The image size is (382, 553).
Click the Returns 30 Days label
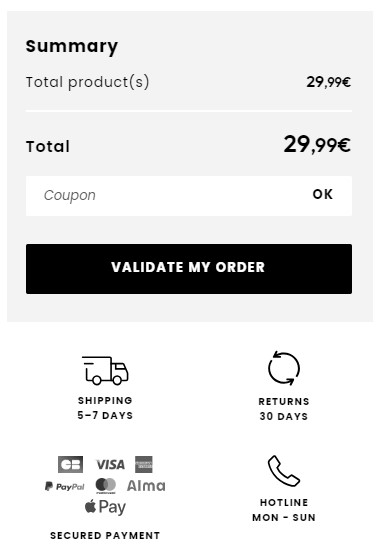(284, 409)
